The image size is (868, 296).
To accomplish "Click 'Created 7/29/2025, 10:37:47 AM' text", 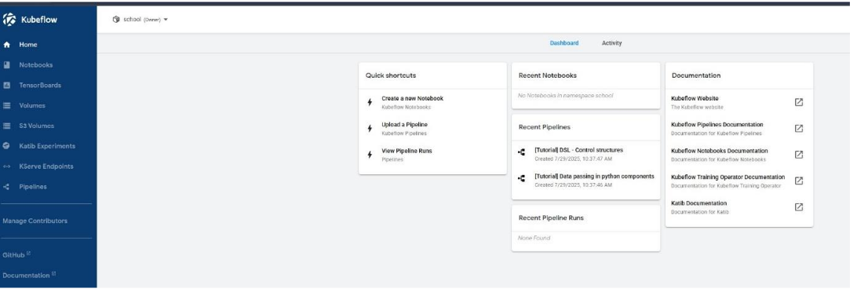I will (573, 159).
